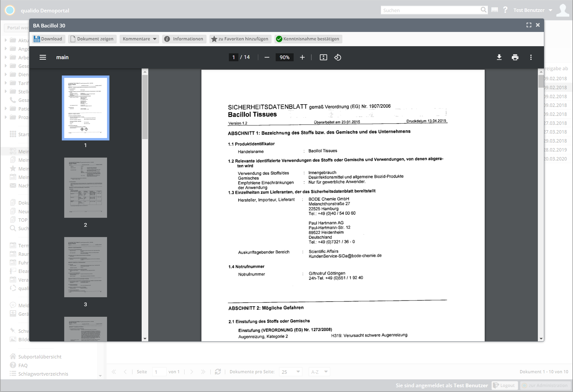
Task: Click the Seite page input field
Action: pyautogui.click(x=159, y=372)
